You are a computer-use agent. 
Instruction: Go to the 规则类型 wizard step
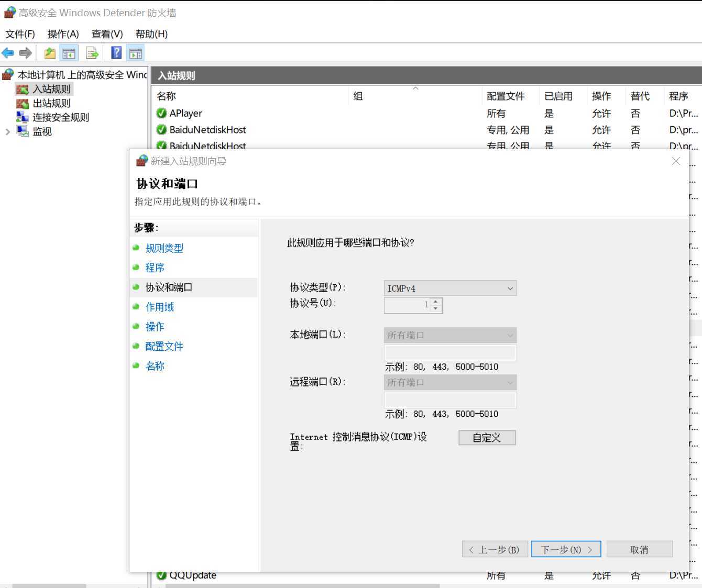coord(164,248)
